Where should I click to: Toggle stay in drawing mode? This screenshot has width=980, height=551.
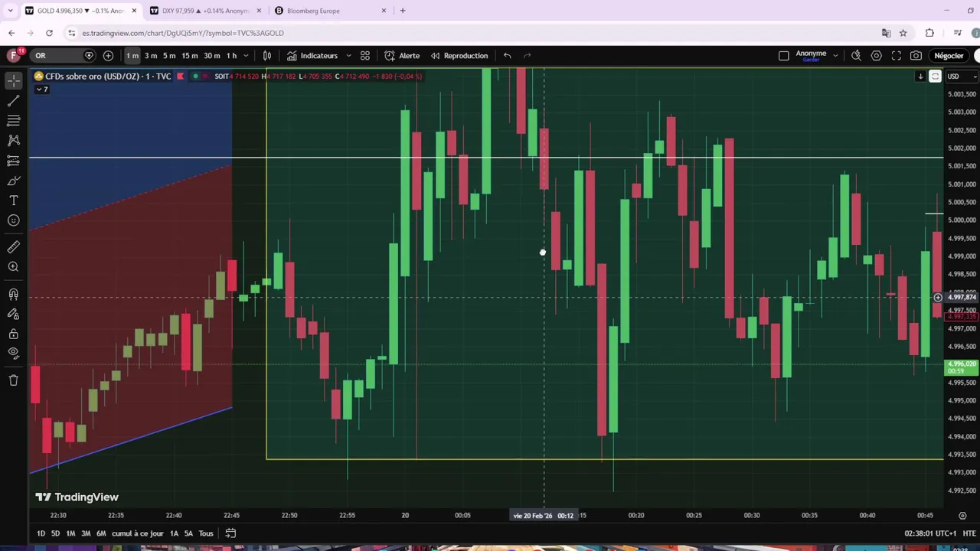(13, 314)
